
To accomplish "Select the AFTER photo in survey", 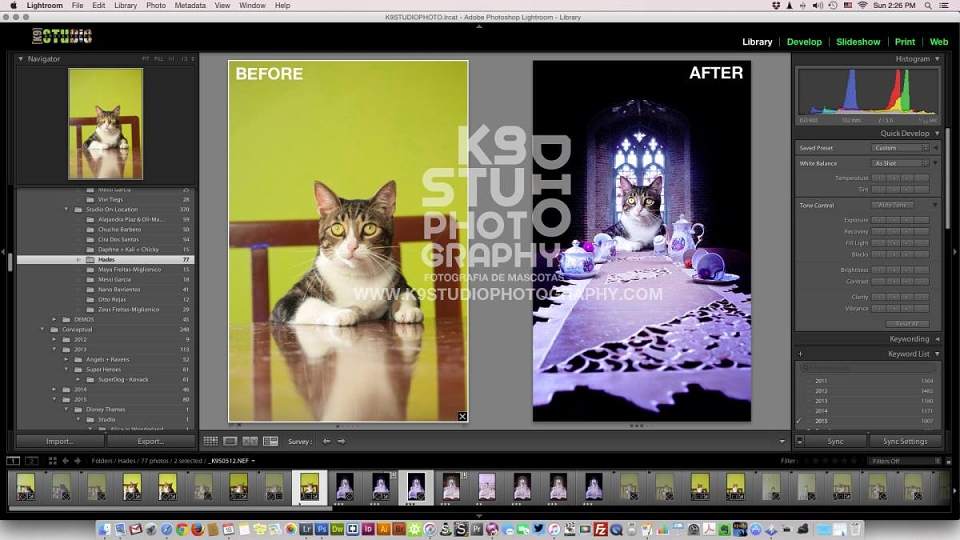I will [642, 241].
